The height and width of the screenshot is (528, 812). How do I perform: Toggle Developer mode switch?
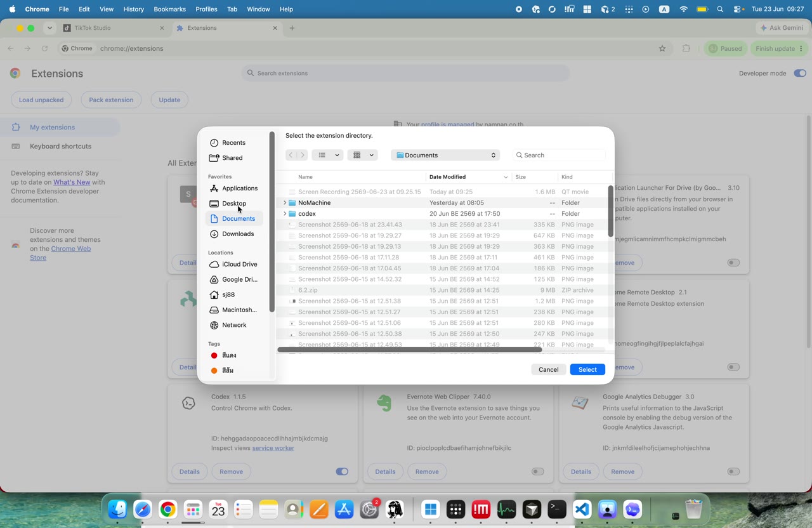(x=799, y=74)
